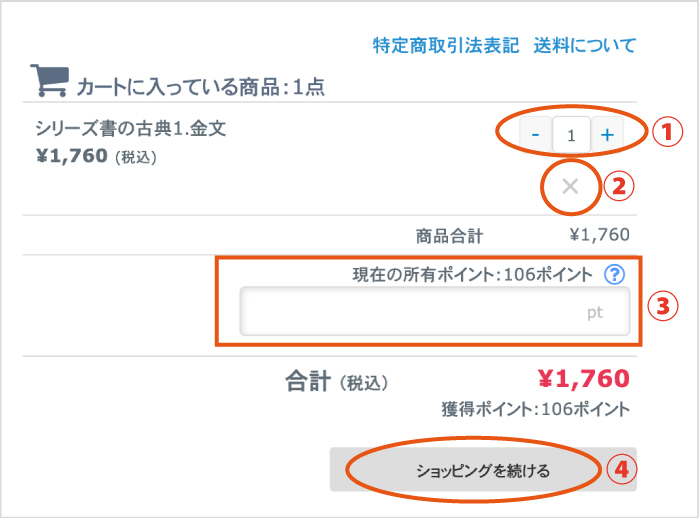The width and height of the screenshot is (699, 518).
Task: Select the quantity field showing 1
Action: coord(570,134)
